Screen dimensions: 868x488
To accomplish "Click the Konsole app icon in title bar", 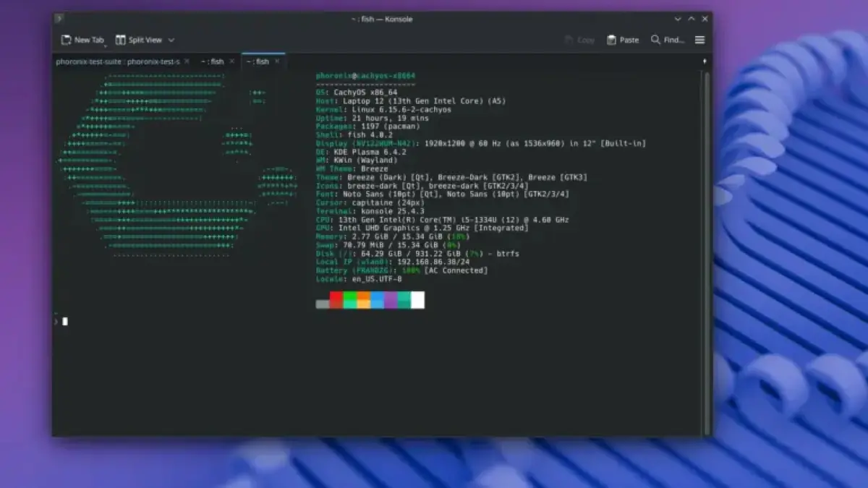I will (59, 19).
